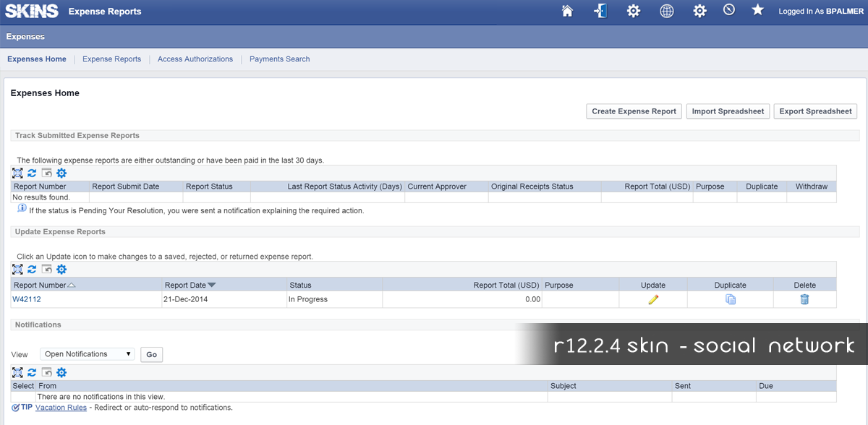Click the logout door icon in the header
868x425 pixels.
pos(600,11)
